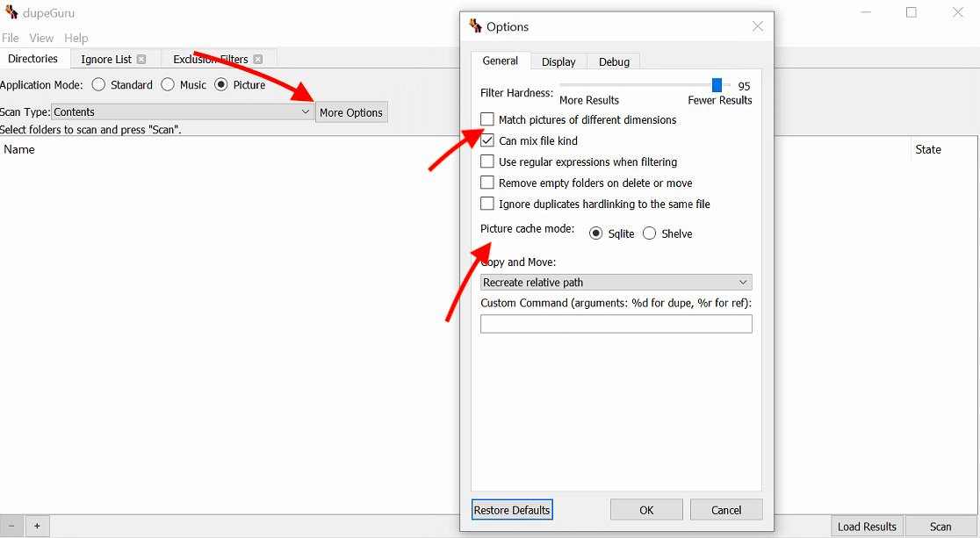
Task: Click the dupeGuru app icon in the main title bar
Action: [11, 12]
